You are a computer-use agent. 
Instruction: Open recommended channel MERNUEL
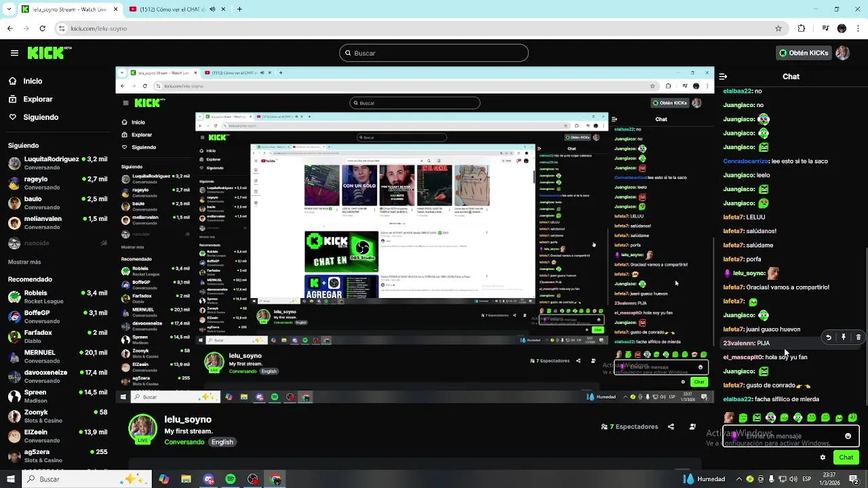click(57, 356)
